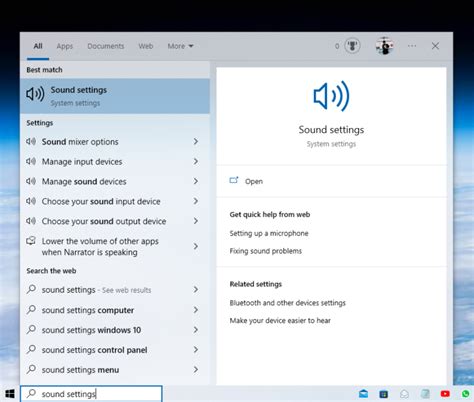Click speaker icon next to Manage input devices
The width and height of the screenshot is (474, 402).
click(31, 161)
